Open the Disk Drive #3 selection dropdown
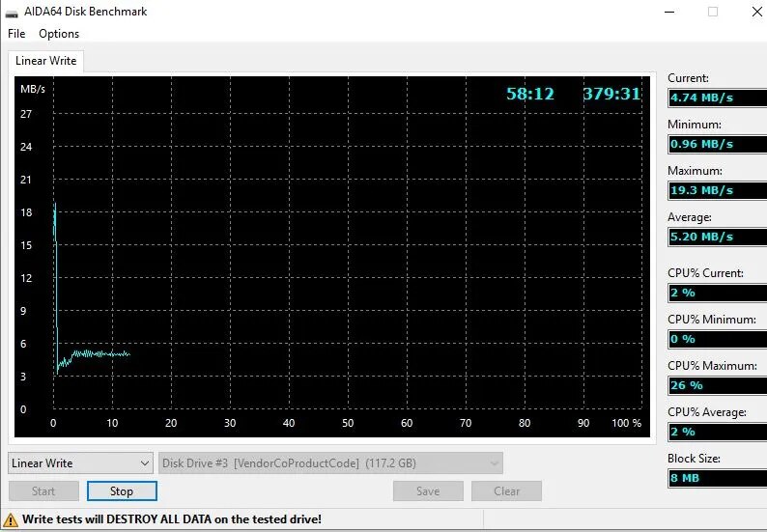Viewport: 767px width, 532px height. (x=330, y=463)
